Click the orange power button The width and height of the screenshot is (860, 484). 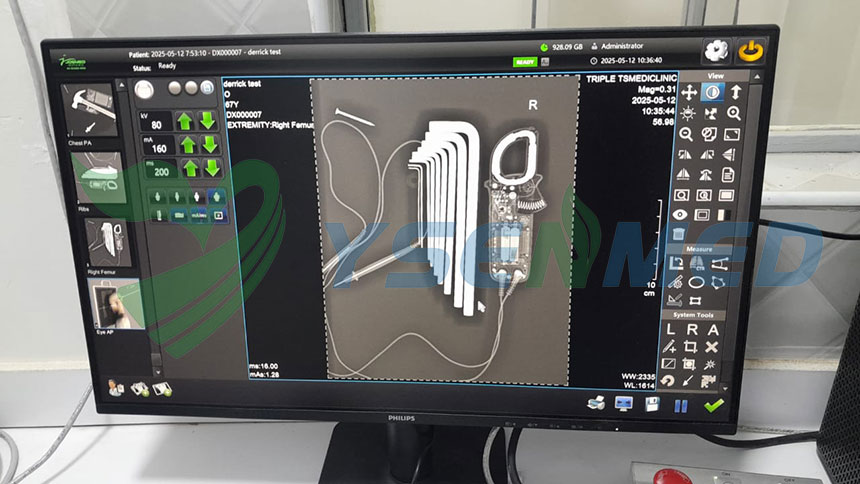tap(747, 50)
